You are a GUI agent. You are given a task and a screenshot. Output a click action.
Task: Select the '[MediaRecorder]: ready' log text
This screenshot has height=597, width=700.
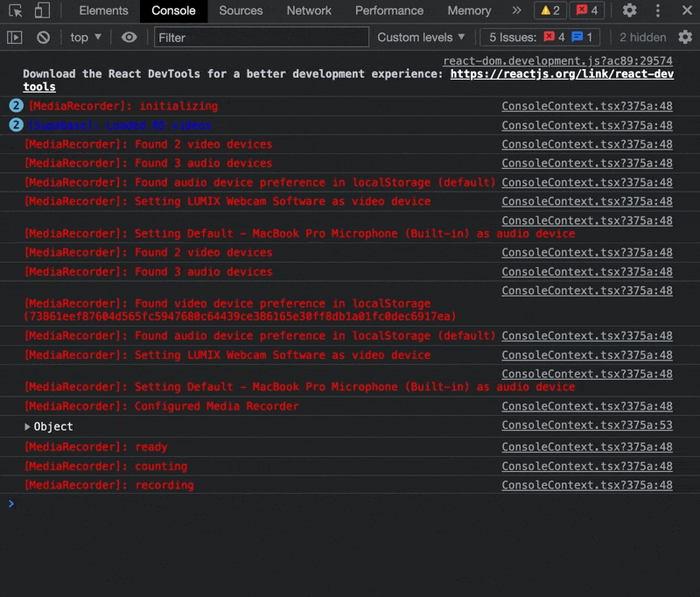96,447
